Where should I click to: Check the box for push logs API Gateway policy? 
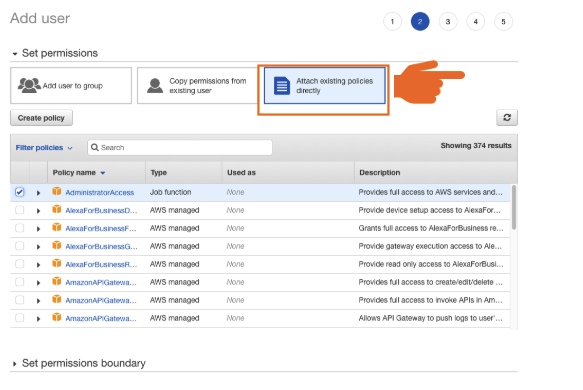pos(20,318)
